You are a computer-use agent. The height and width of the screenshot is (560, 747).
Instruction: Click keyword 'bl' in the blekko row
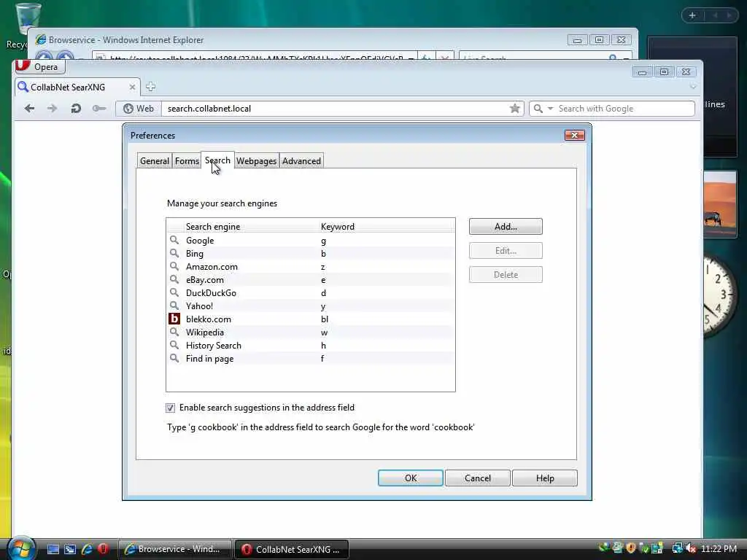325,319
